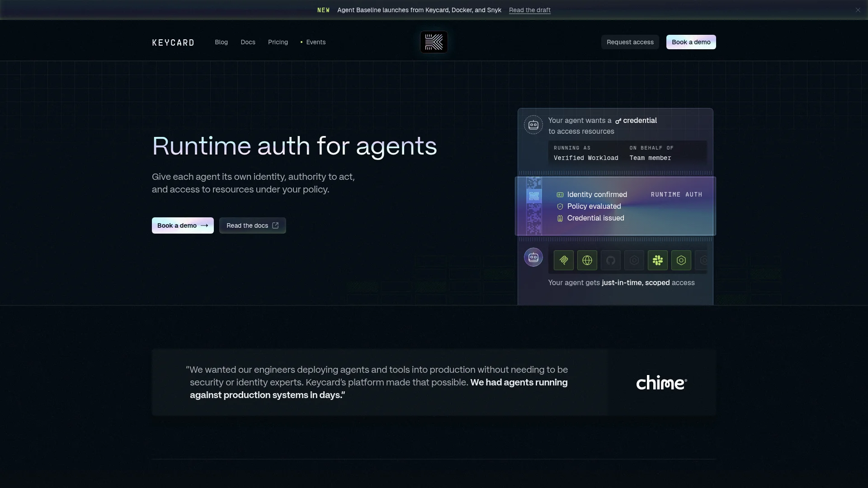Click the RUNNING AS label
The height and width of the screenshot is (488, 868).
point(572,148)
